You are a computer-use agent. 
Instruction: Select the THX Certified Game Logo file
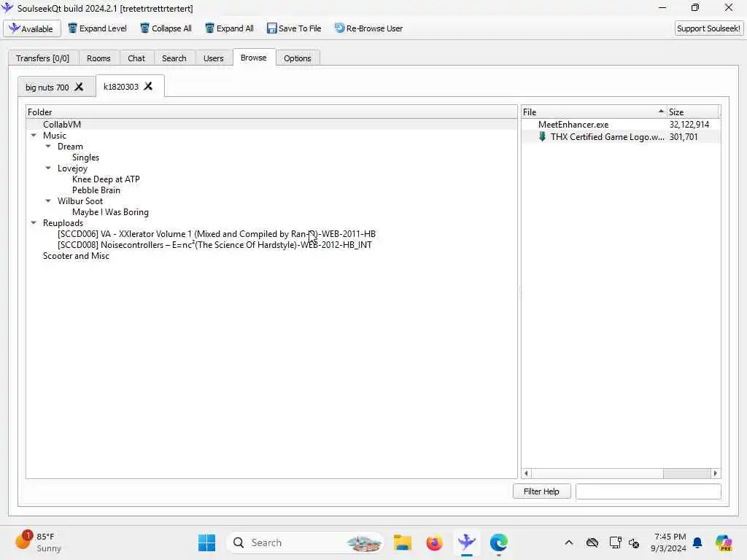(607, 137)
